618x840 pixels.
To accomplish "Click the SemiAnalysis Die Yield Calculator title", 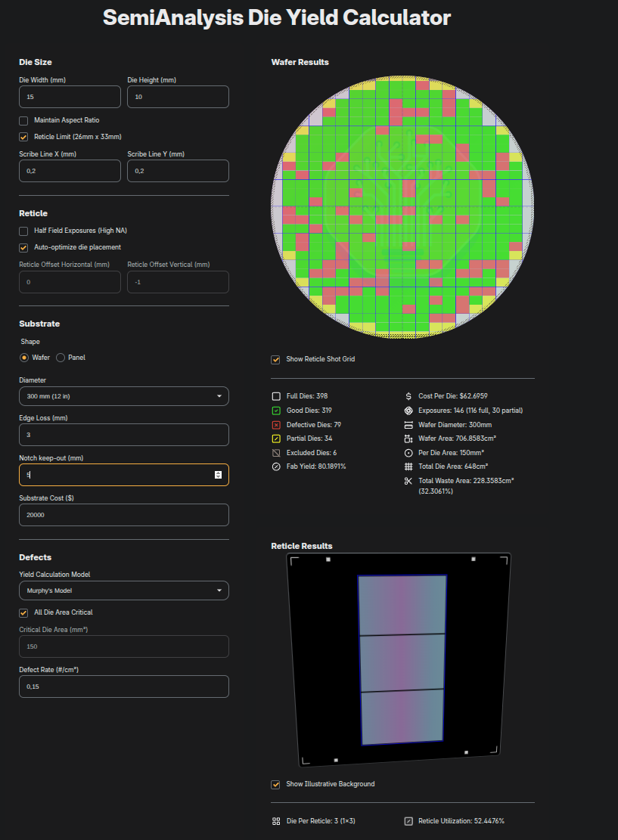I will (277, 17).
